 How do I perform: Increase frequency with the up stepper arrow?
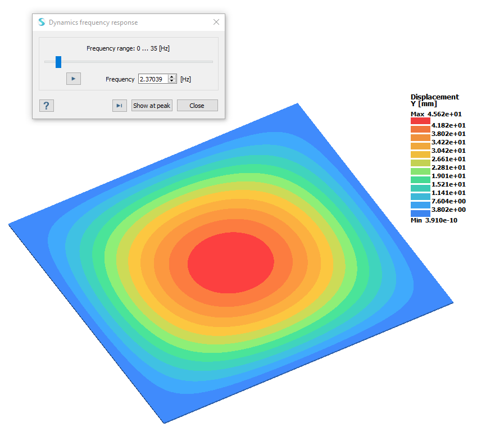[172, 77]
